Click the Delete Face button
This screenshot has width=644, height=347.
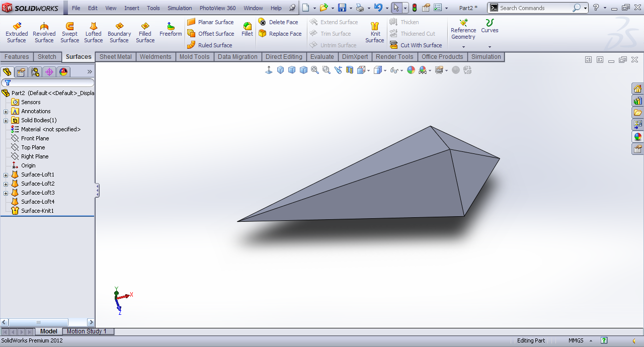tap(278, 22)
